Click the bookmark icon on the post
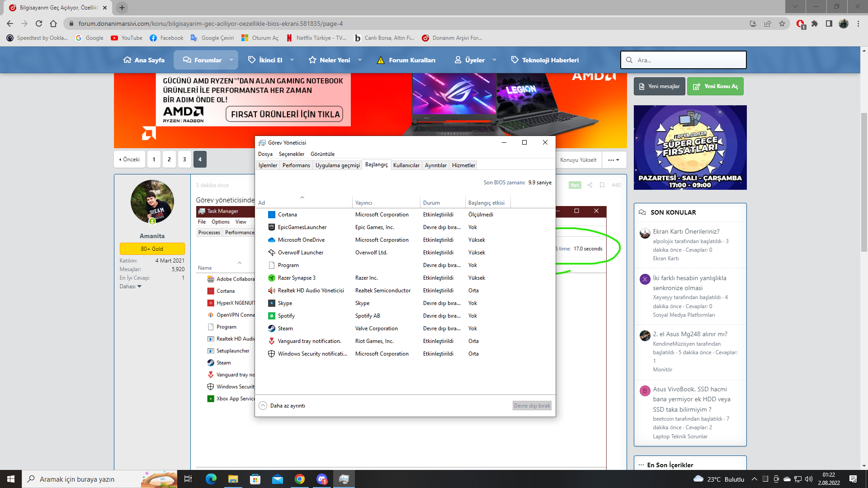This screenshot has width=868, height=488. point(602,185)
